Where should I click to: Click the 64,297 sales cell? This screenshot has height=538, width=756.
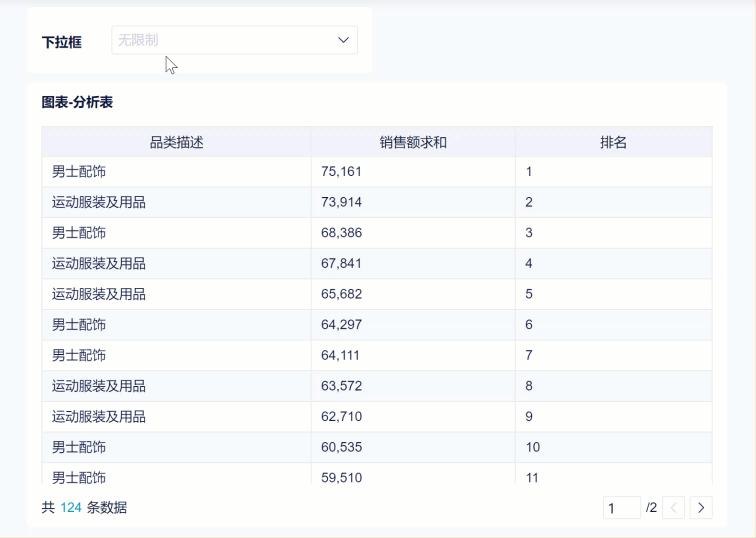pos(341,324)
